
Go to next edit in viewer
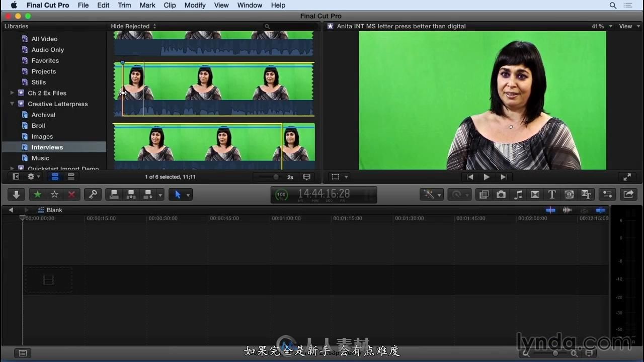[x=504, y=177]
